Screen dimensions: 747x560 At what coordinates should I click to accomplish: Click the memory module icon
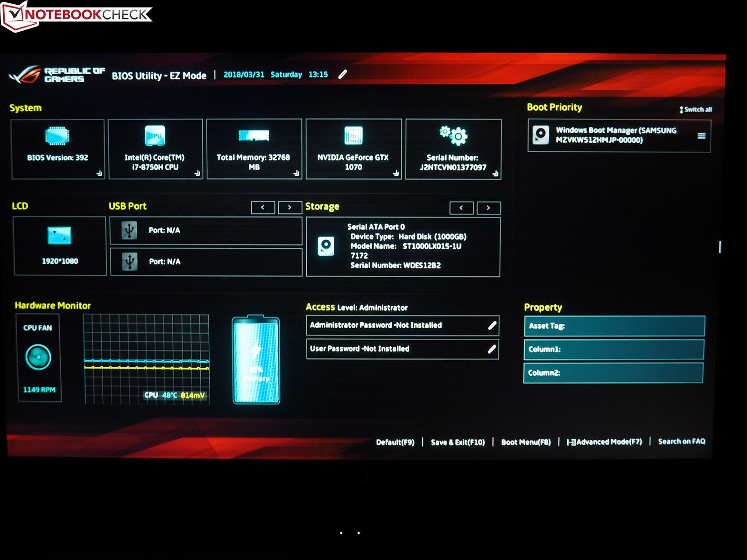(x=254, y=135)
